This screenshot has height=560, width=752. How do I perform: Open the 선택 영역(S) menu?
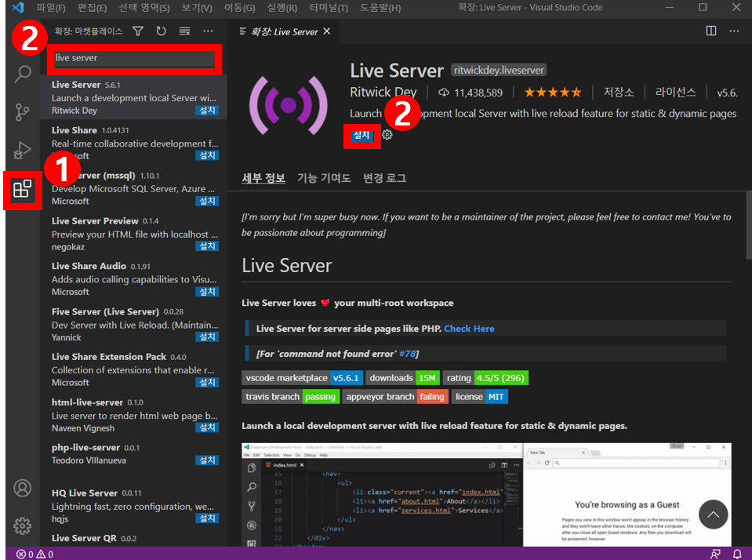coord(144,8)
